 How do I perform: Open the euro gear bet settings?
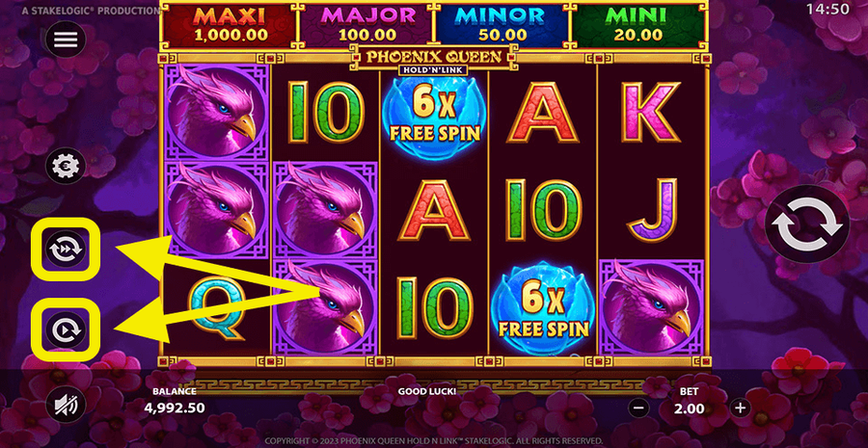coord(66,166)
